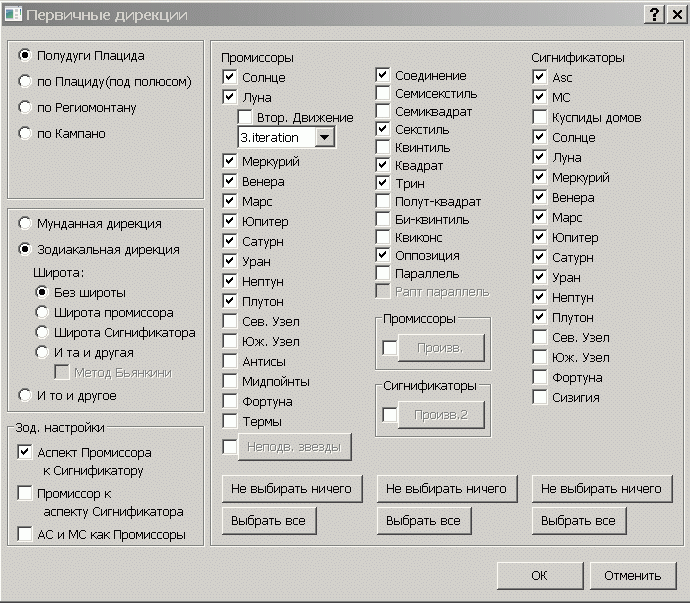Select Широта промиссора option
Screen dimensions: 690x603
point(42,312)
